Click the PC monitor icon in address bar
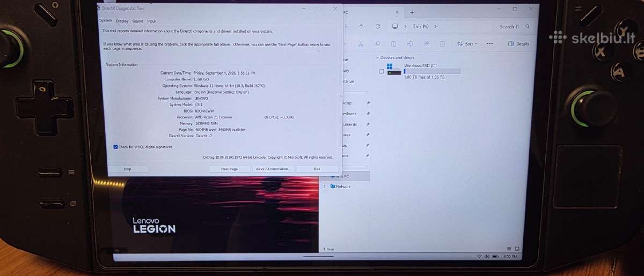This screenshot has height=276, width=644. pyautogui.click(x=395, y=26)
